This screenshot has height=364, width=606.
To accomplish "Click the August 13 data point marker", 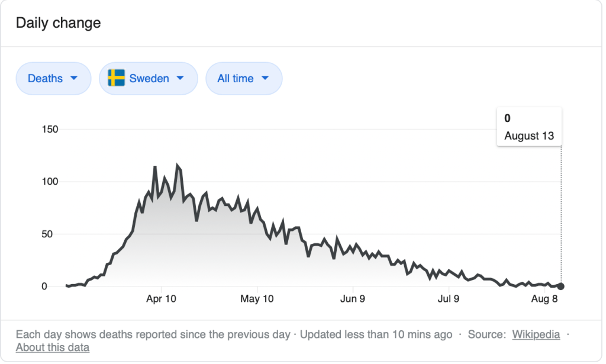I will coord(560,286).
